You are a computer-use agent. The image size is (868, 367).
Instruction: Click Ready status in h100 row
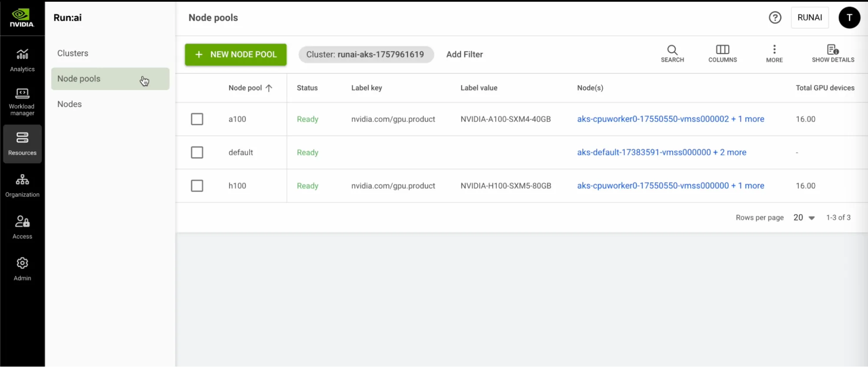[307, 186]
